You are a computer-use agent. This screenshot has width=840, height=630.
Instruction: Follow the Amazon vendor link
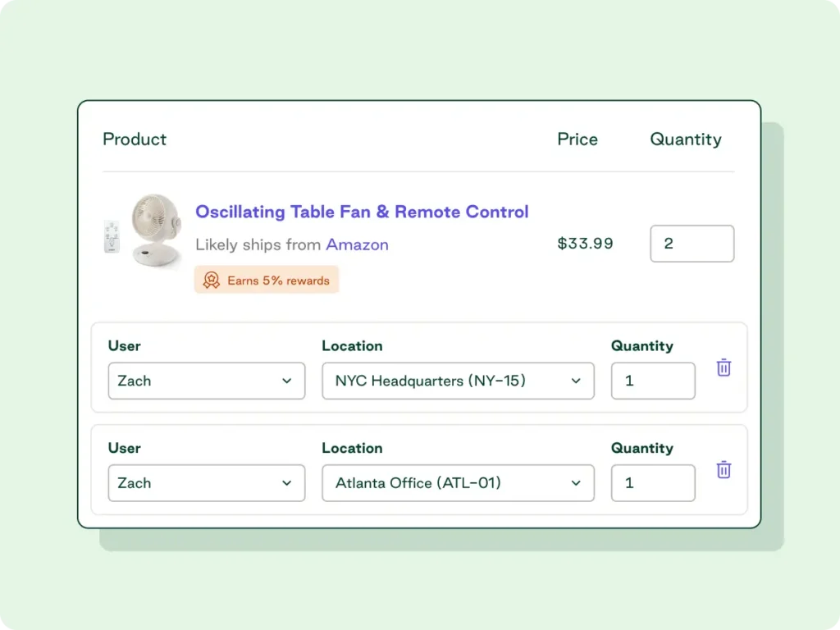coord(357,244)
